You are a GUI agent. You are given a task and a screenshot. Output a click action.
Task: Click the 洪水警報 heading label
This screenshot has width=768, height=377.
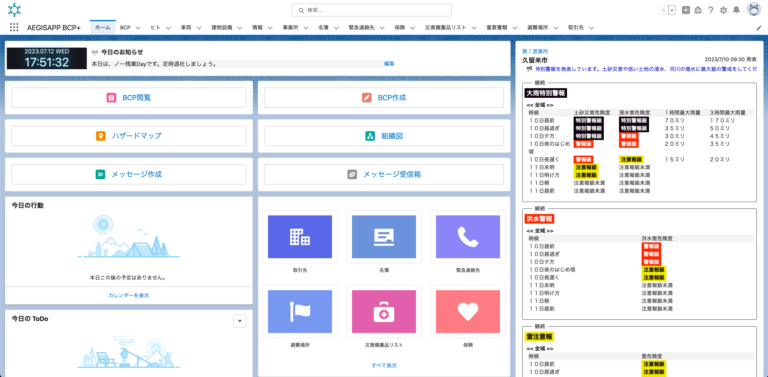tap(539, 218)
